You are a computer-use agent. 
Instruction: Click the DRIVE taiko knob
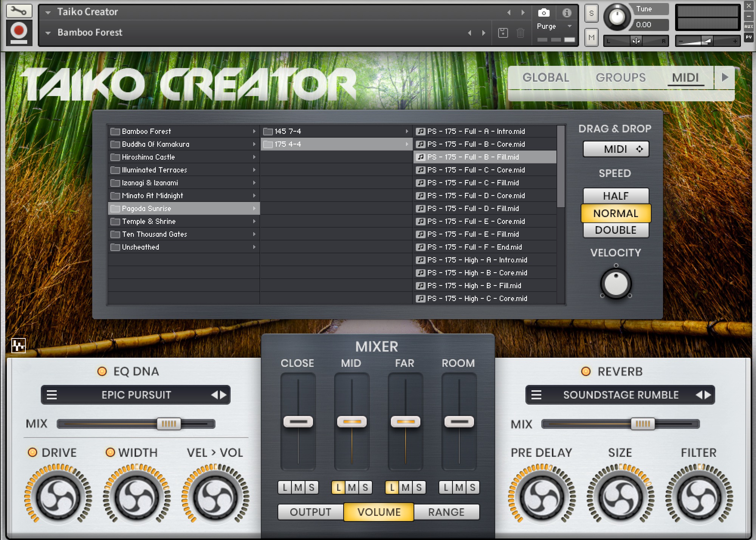tap(58, 497)
